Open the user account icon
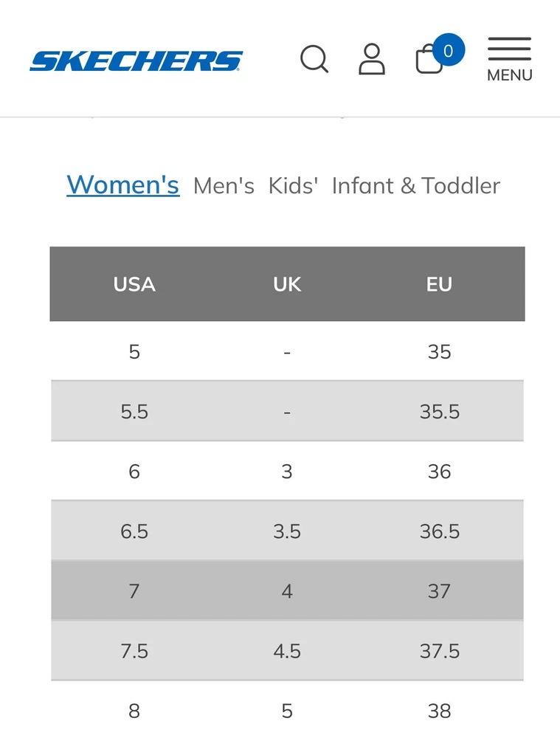The width and height of the screenshot is (560, 738). click(x=372, y=59)
